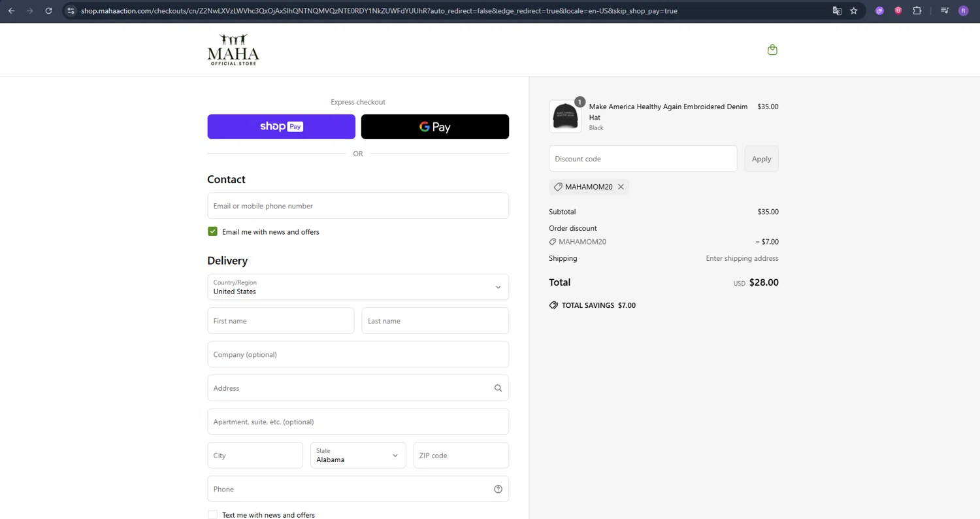Click into the Last name field
This screenshot has height=519, width=980.
pyautogui.click(x=435, y=321)
